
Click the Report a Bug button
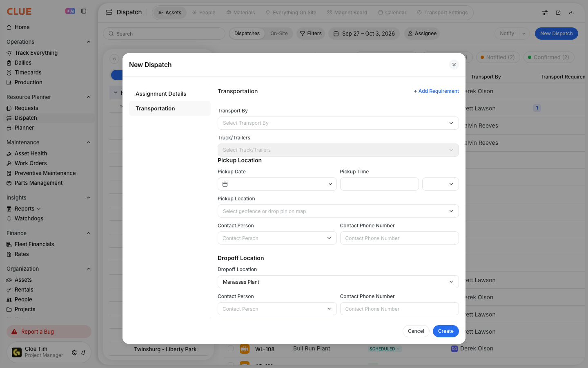click(x=49, y=332)
